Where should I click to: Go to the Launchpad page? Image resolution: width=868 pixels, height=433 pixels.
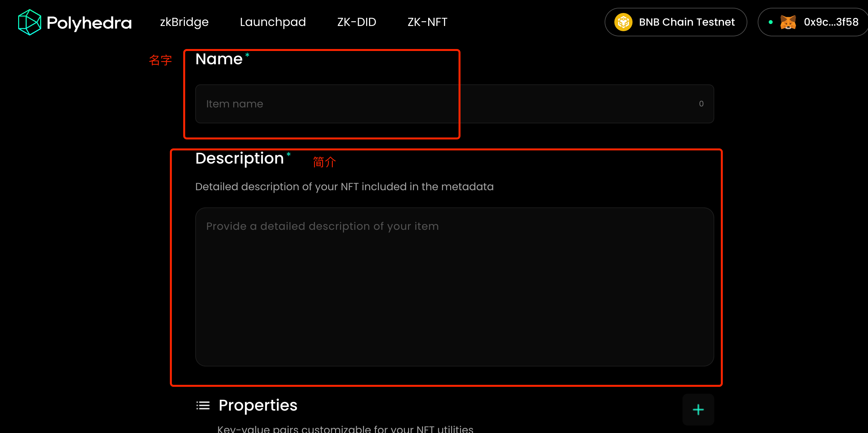click(x=272, y=22)
